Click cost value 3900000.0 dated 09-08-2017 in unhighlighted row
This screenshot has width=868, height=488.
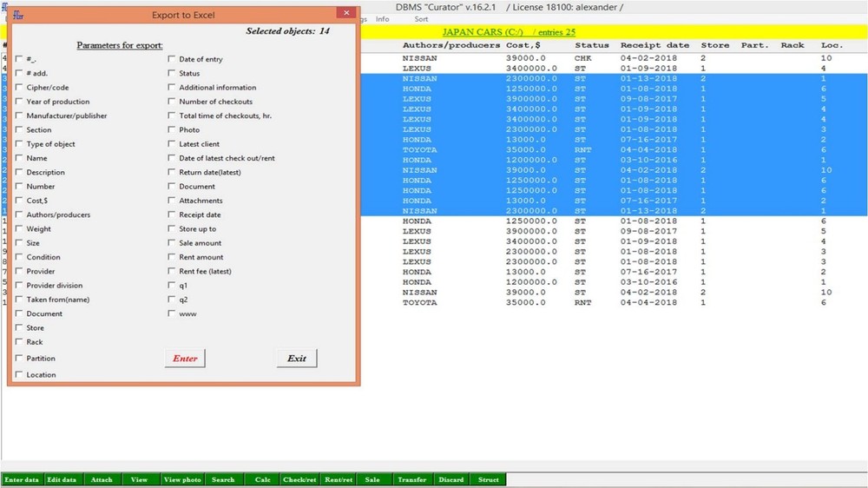[531, 231]
